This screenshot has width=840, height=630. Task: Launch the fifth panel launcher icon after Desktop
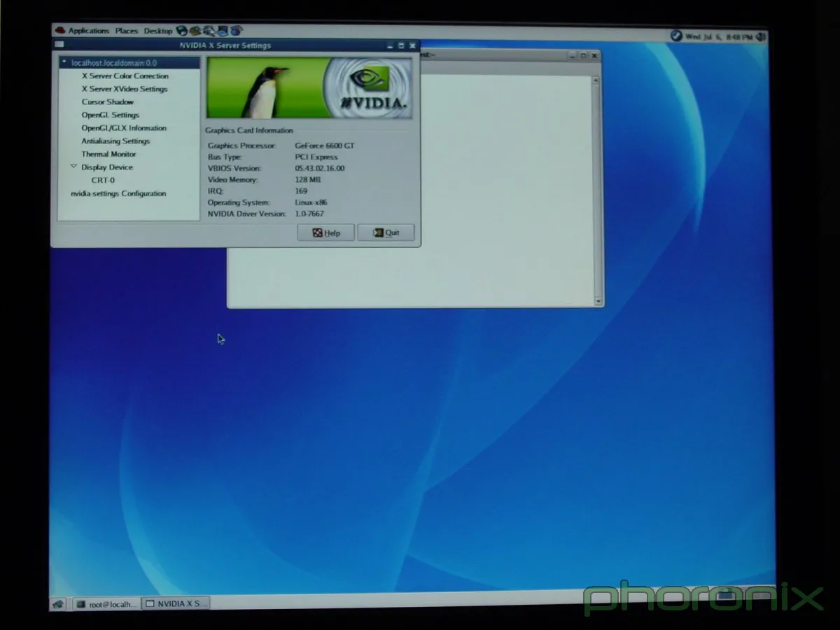click(237, 31)
